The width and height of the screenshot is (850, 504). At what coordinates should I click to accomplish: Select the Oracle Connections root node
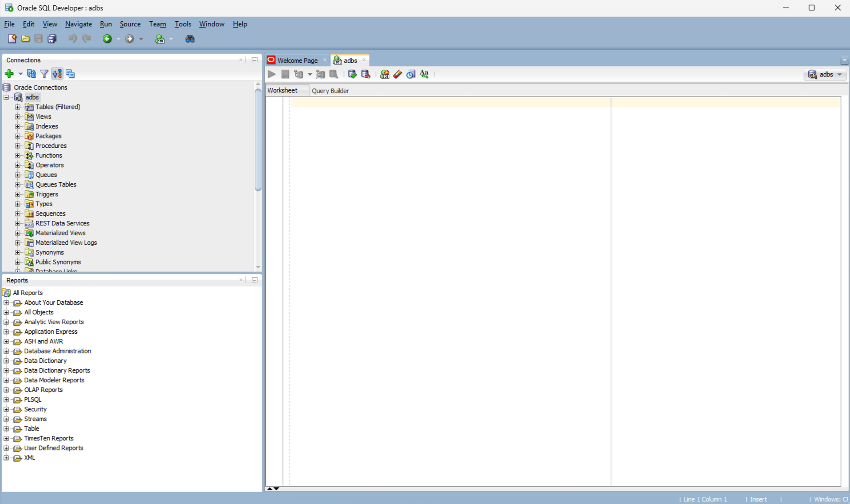click(41, 87)
